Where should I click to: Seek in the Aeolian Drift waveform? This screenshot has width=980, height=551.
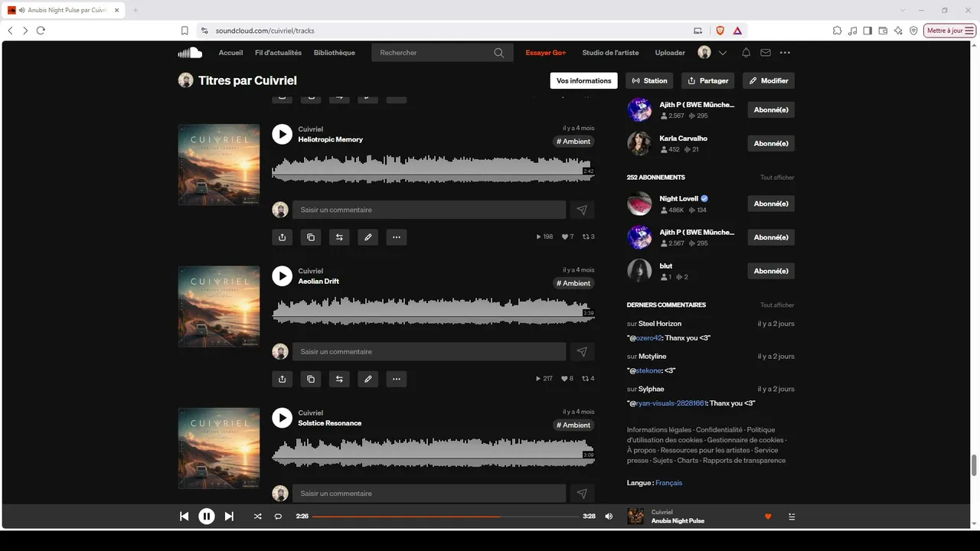[x=433, y=311]
